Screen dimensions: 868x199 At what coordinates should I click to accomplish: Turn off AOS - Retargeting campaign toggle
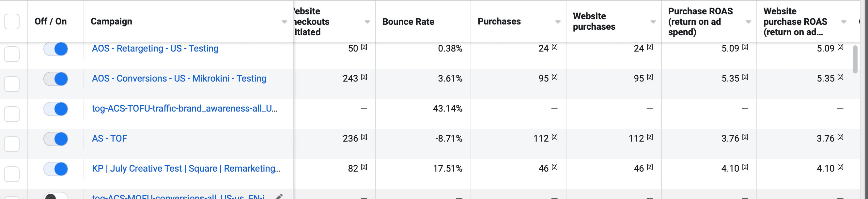[x=56, y=49]
